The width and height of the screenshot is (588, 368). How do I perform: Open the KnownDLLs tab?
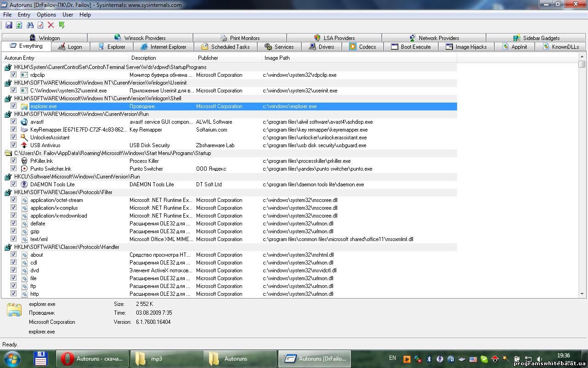561,46
